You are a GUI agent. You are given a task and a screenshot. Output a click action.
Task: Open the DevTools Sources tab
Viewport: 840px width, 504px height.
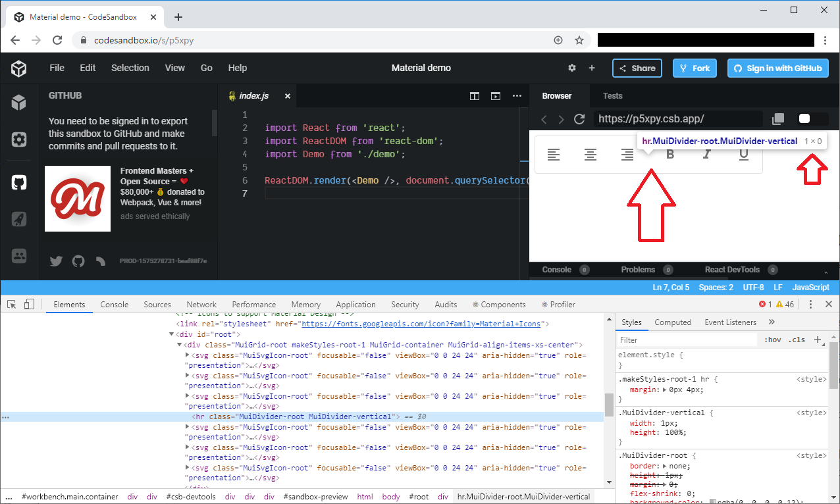tap(157, 305)
